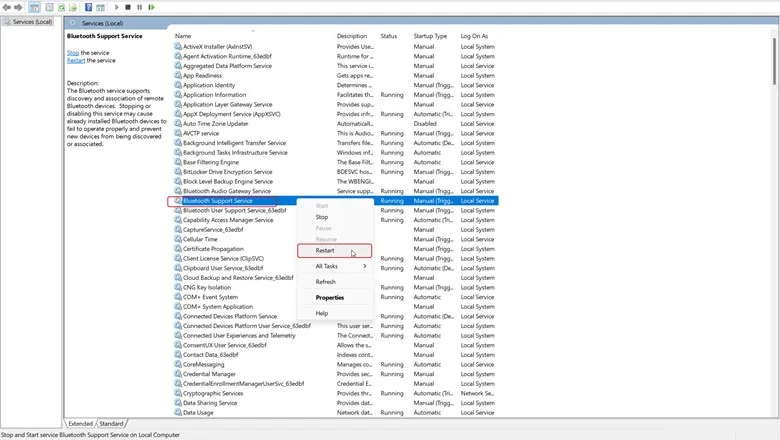
Task: Click the Restart Service green toolbar icon
Action: (x=152, y=7)
